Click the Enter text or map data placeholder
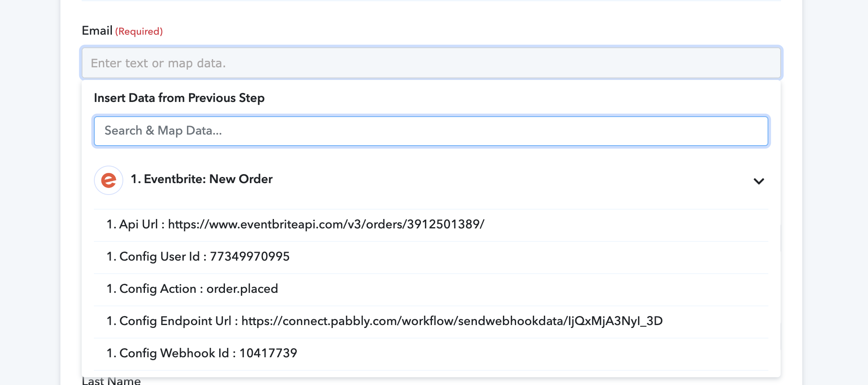The width and height of the screenshot is (868, 385). [158, 63]
